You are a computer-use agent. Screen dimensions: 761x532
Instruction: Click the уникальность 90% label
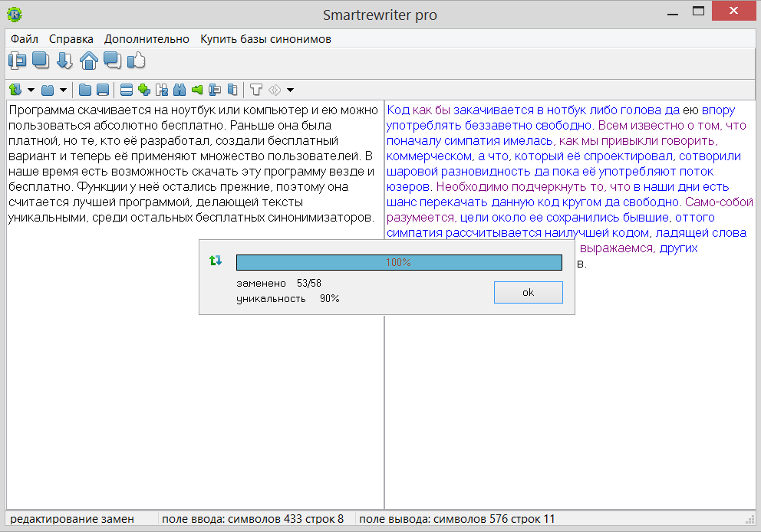(288, 299)
